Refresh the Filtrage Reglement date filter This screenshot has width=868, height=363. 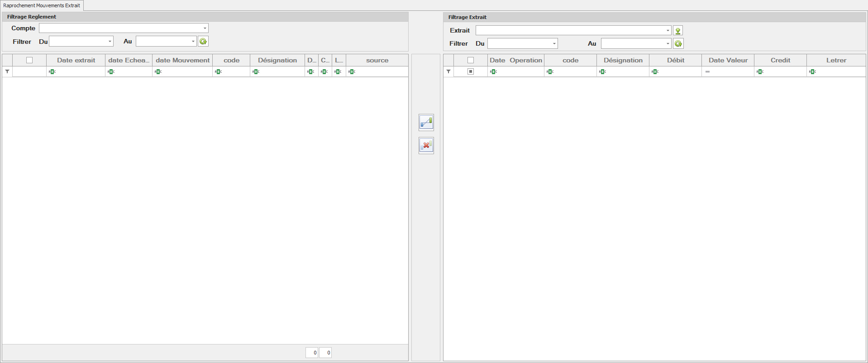(203, 42)
